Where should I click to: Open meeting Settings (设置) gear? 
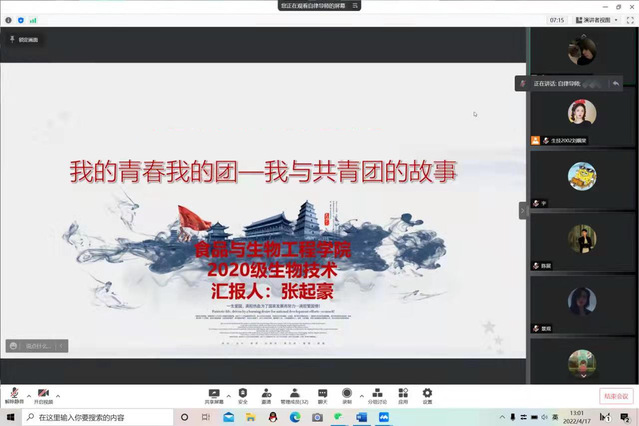click(427, 394)
